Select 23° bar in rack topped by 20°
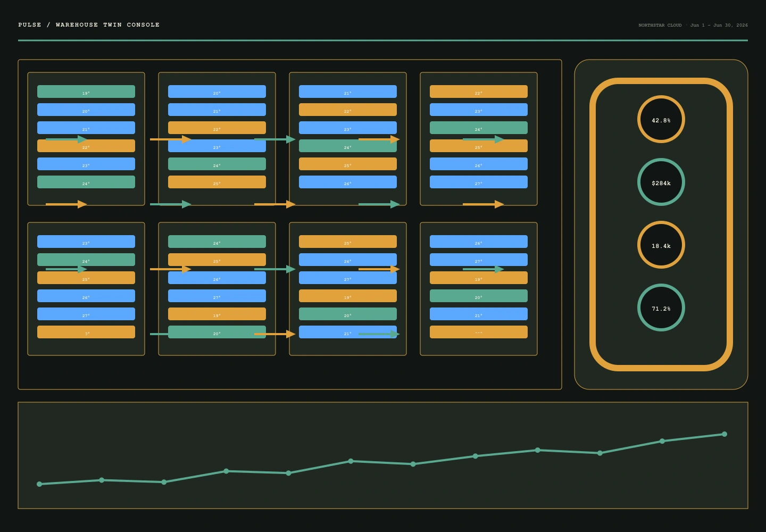The height and width of the screenshot is (532, 766). [x=217, y=146]
